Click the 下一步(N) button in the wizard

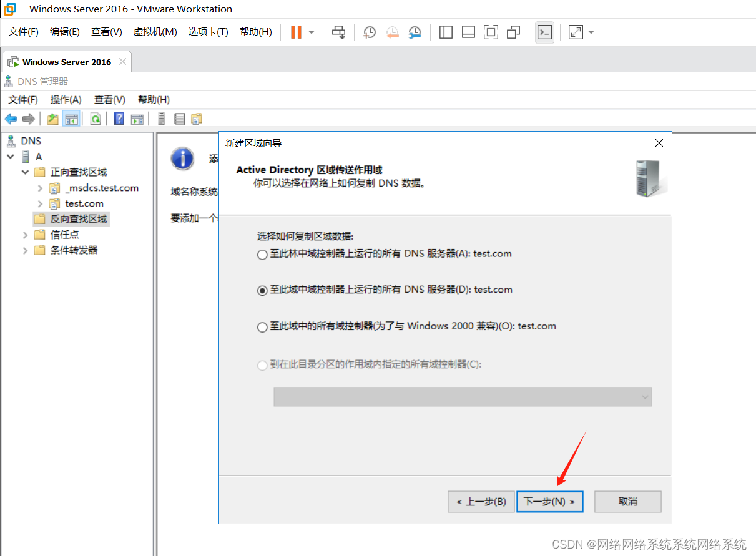click(x=549, y=501)
